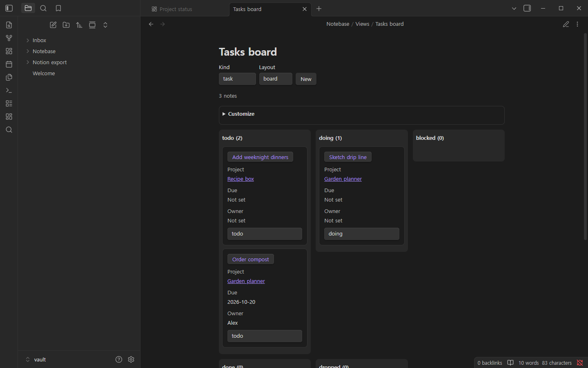Switch note to editing view pencil icon
588x368 pixels.
pyautogui.click(x=566, y=24)
